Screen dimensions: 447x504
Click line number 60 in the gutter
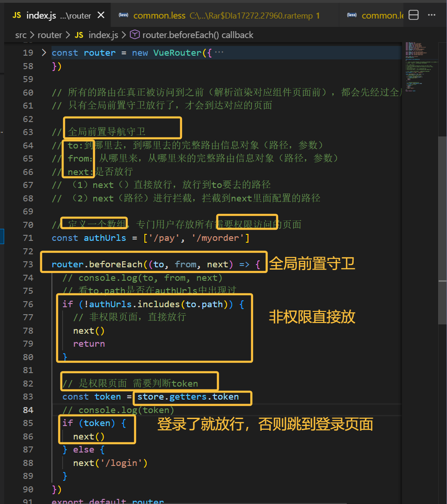tap(28, 92)
